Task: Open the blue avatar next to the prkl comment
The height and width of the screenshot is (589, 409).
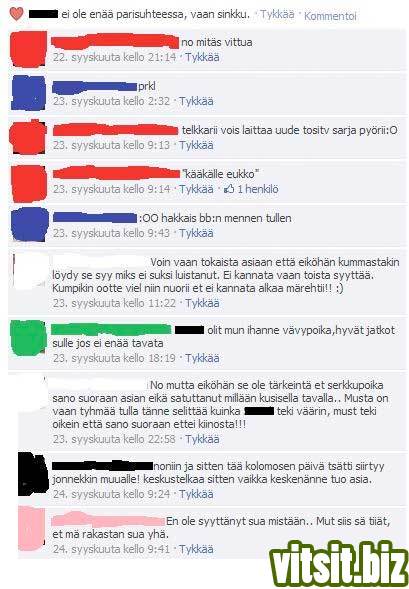Action: [28, 93]
